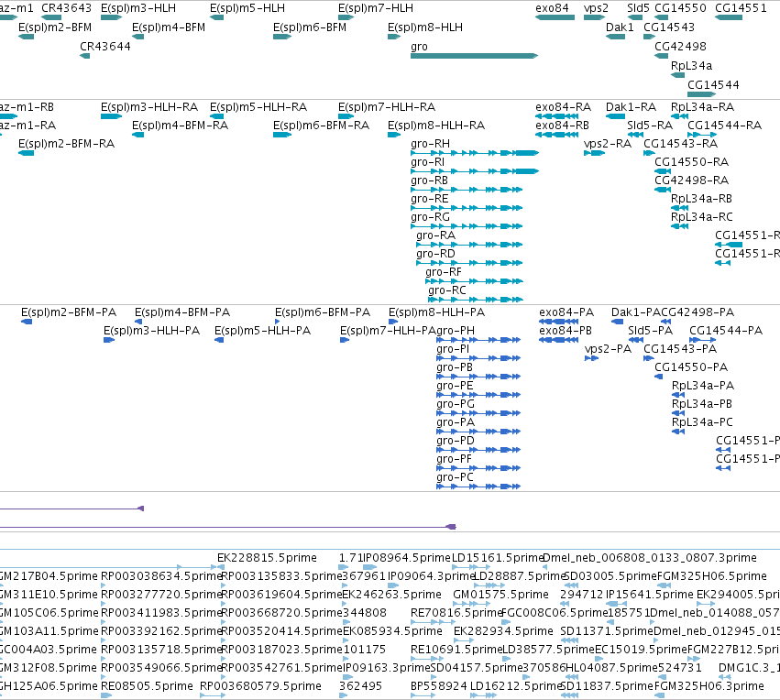Image resolution: width=780 pixels, height=700 pixels.
Task: Select the CG14543 gene glyph
Action: [649, 37]
